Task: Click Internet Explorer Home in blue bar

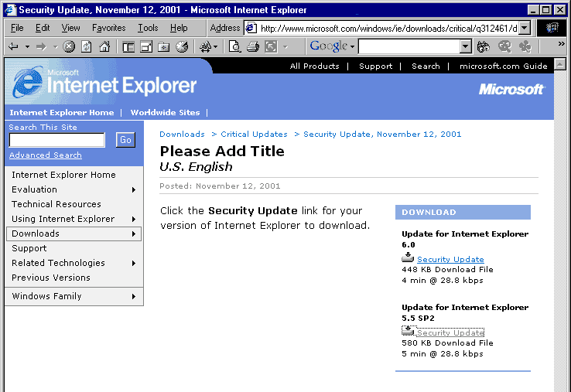Action: tap(62, 112)
